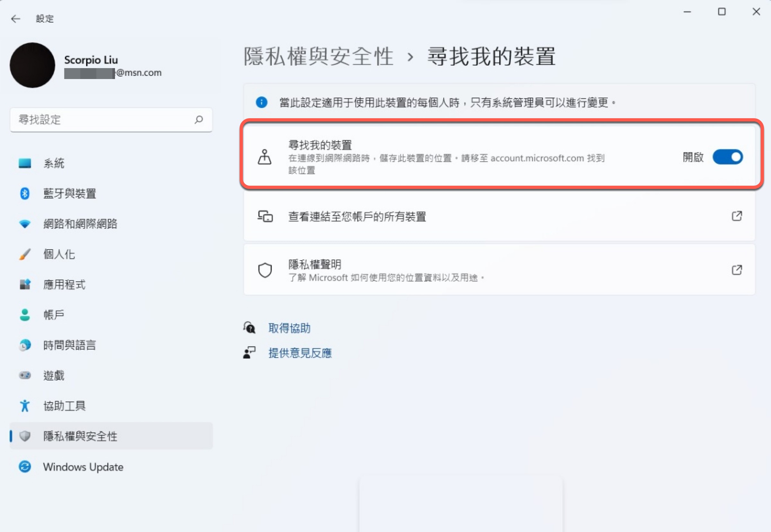Select 時間與語言 category
The image size is (771, 532).
pos(69,345)
